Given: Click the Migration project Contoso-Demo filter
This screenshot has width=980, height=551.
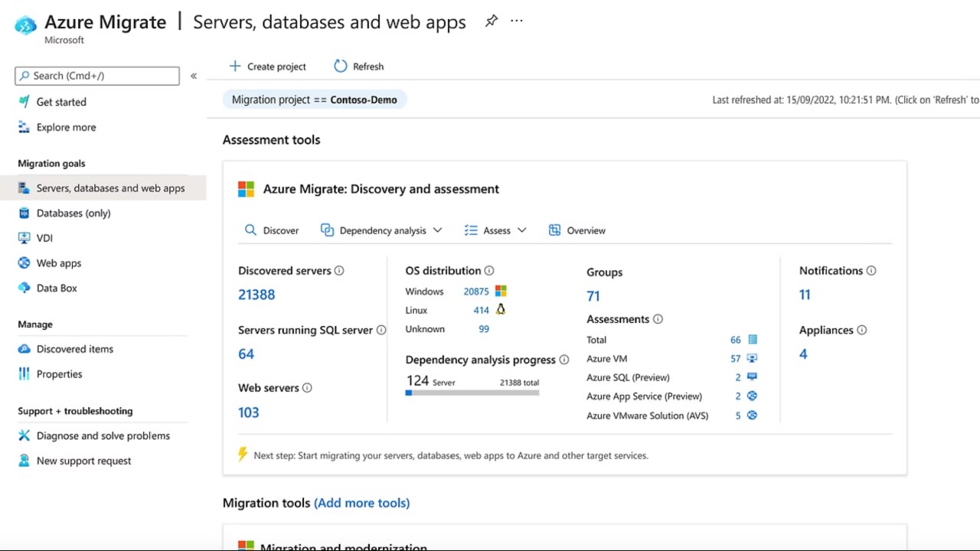Looking at the screenshot, I should (x=315, y=99).
